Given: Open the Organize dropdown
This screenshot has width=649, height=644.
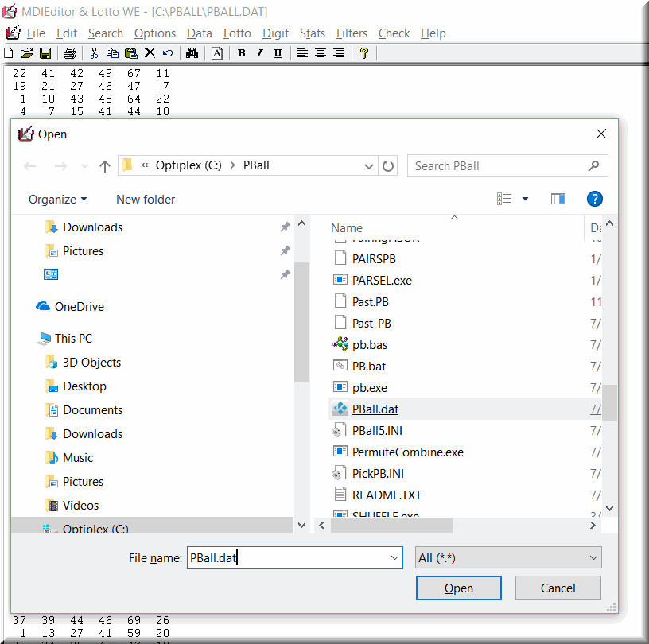Looking at the screenshot, I should [57, 200].
